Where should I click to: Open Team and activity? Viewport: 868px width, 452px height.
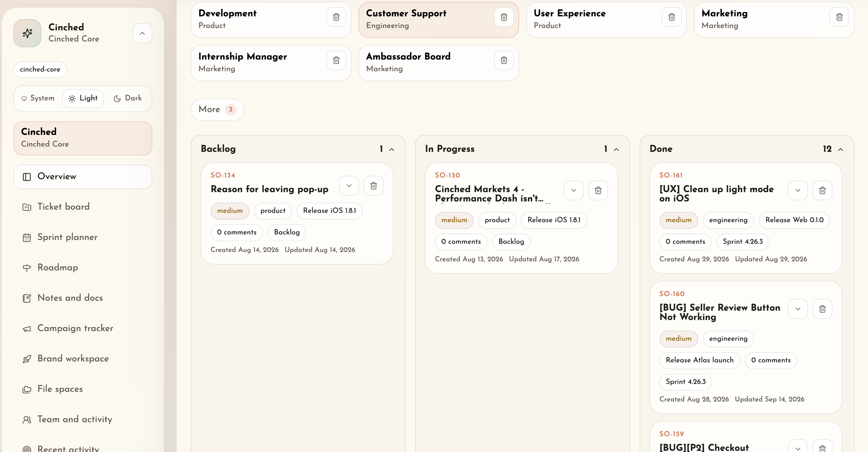pos(83,420)
